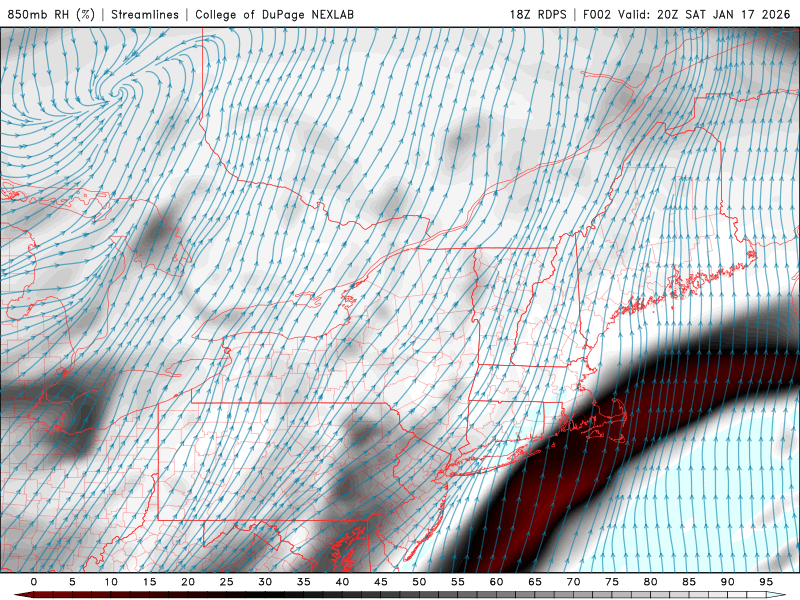800x600 pixels.
Task: Click the colorbar label "30"
Action: coord(265,582)
